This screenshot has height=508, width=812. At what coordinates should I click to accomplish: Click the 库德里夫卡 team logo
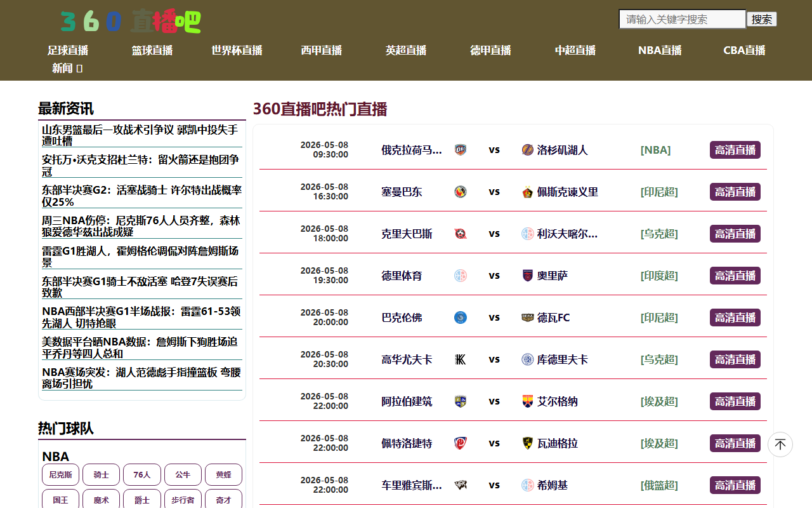click(528, 359)
